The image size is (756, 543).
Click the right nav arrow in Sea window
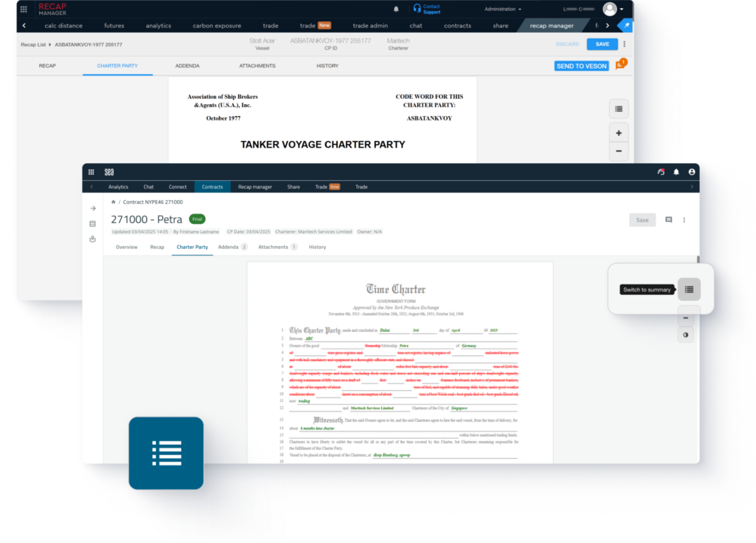click(x=692, y=187)
